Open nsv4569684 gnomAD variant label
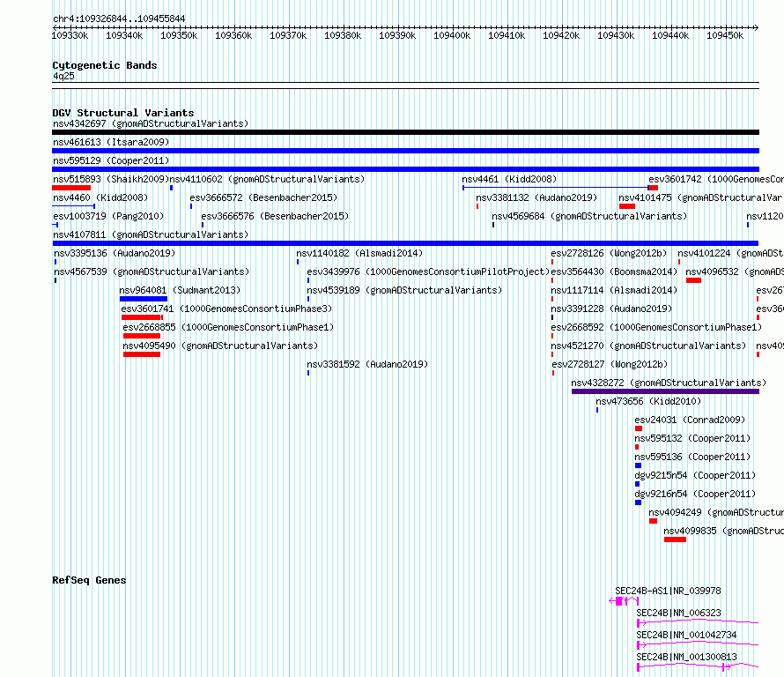Image resolution: width=784 pixels, height=677 pixels. [589, 216]
